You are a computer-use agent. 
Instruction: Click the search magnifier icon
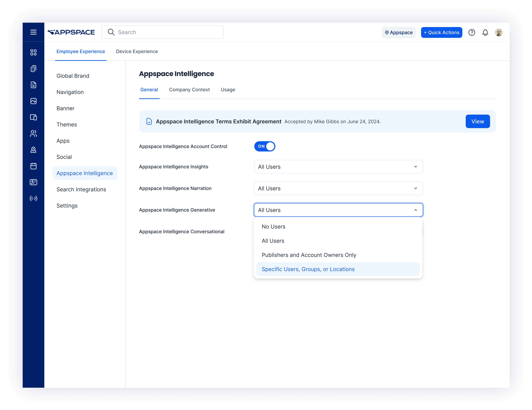[111, 32]
